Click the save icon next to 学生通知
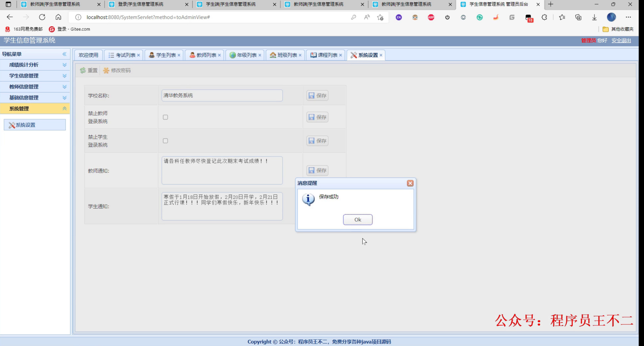This screenshot has width=644, height=346. pyautogui.click(x=312, y=206)
